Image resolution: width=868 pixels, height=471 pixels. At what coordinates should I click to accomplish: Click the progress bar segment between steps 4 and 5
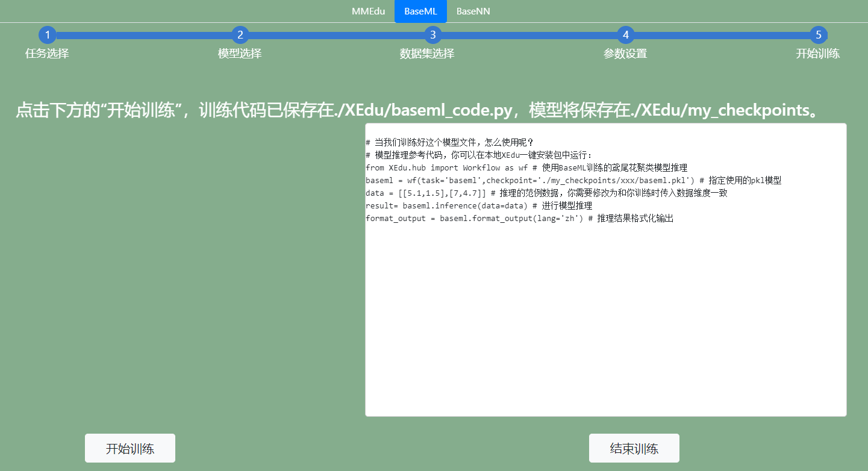(722, 35)
